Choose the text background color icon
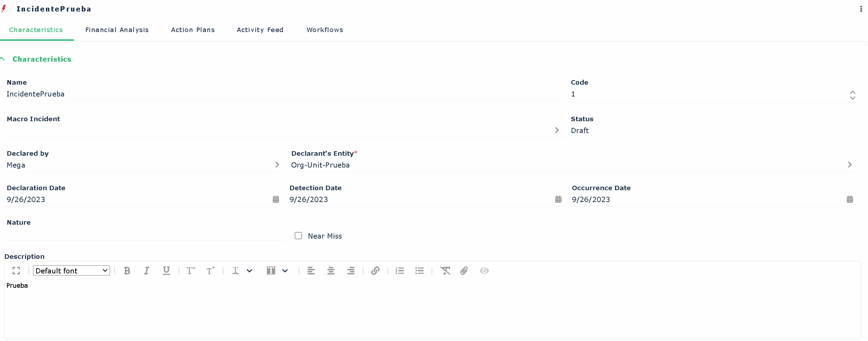 point(271,271)
